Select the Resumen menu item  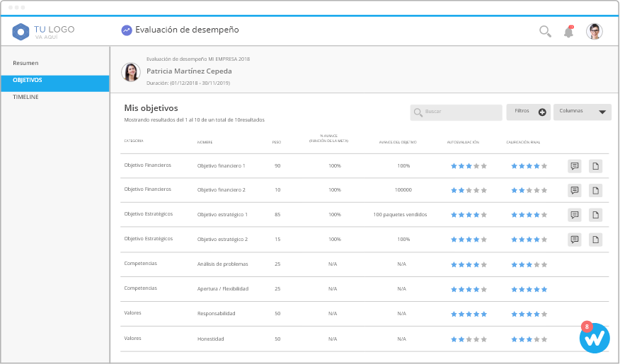[x=25, y=64]
